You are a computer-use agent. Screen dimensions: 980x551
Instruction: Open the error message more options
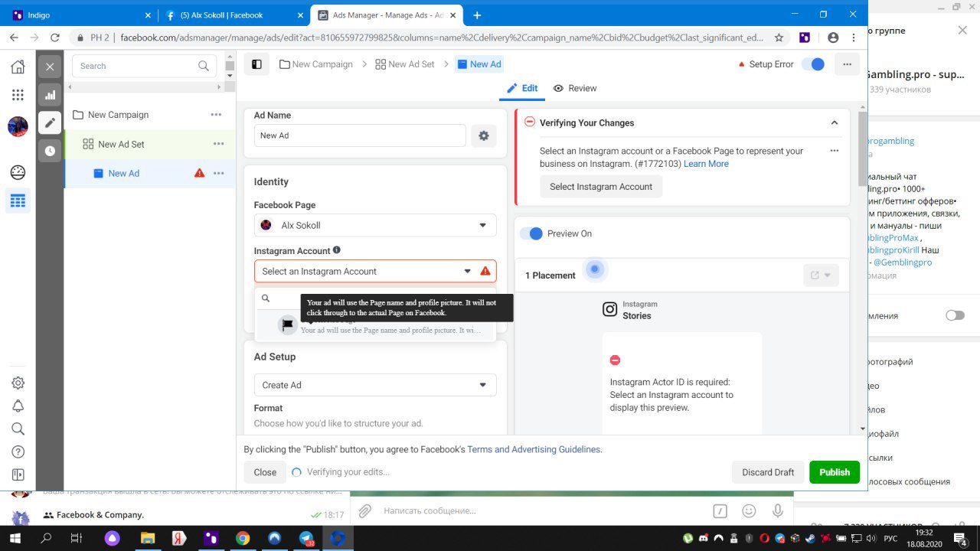(x=835, y=151)
